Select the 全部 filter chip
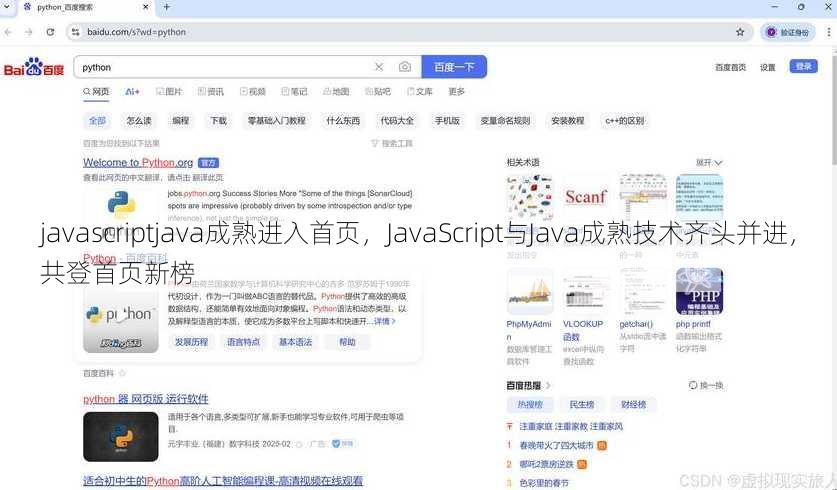 [97, 121]
